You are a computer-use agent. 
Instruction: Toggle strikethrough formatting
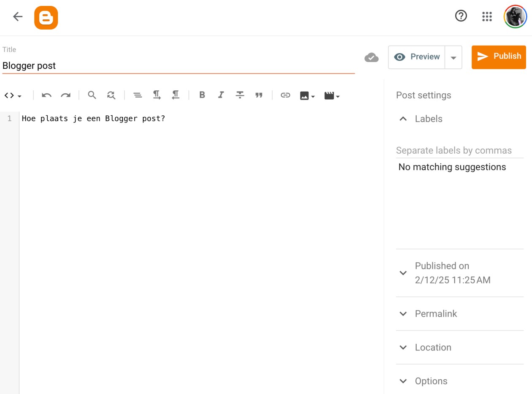[240, 95]
